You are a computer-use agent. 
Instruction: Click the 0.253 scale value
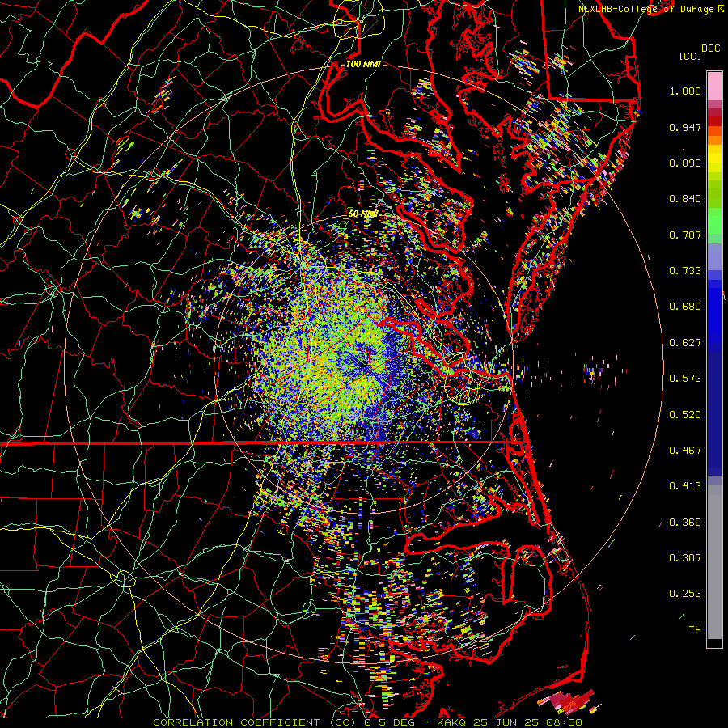(685, 594)
